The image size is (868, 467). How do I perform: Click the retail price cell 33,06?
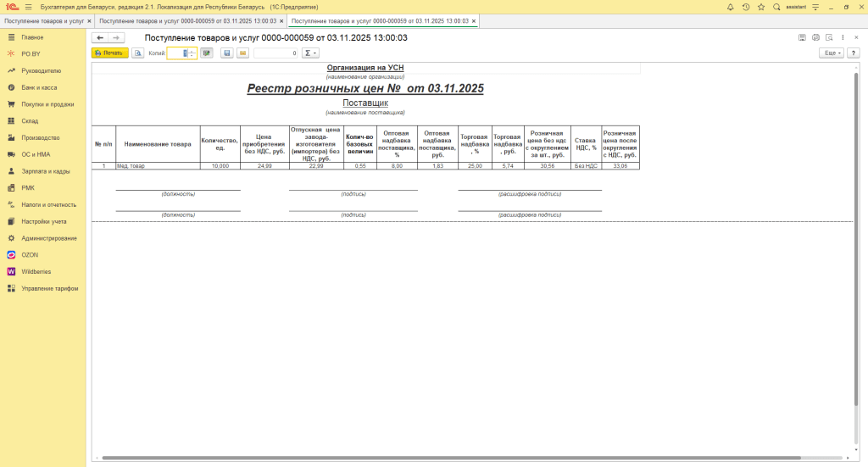click(620, 166)
